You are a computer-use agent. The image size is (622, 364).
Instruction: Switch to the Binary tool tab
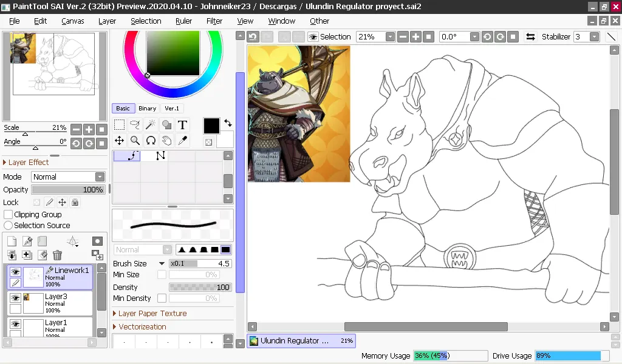pyautogui.click(x=147, y=108)
